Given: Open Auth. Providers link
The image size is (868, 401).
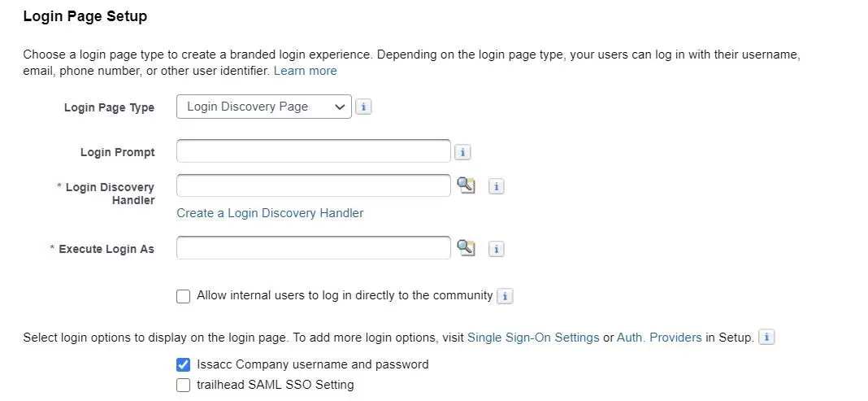Looking at the screenshot, I should point(659,338).
